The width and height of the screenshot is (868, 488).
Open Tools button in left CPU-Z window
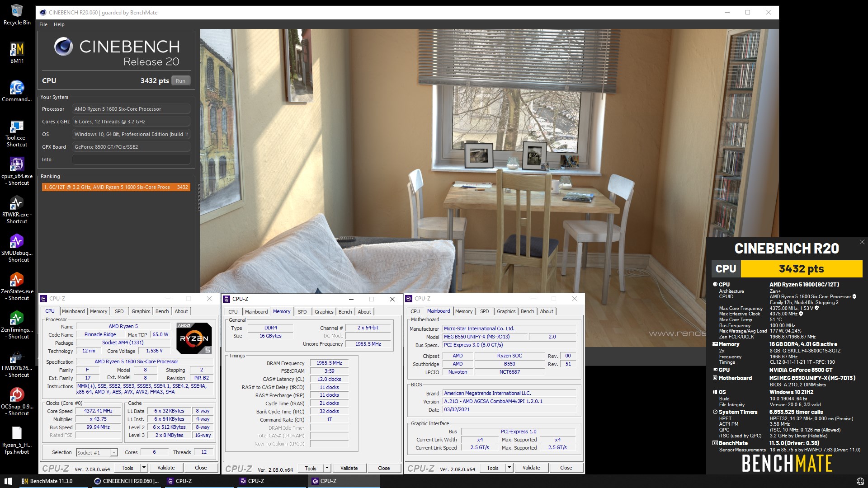click(127, 468)
